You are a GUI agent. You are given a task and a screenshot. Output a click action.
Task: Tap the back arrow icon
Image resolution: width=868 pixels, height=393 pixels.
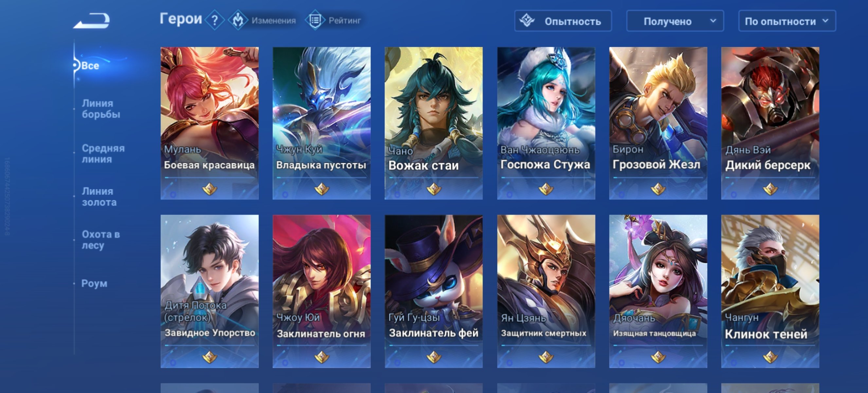click(92, 21)
